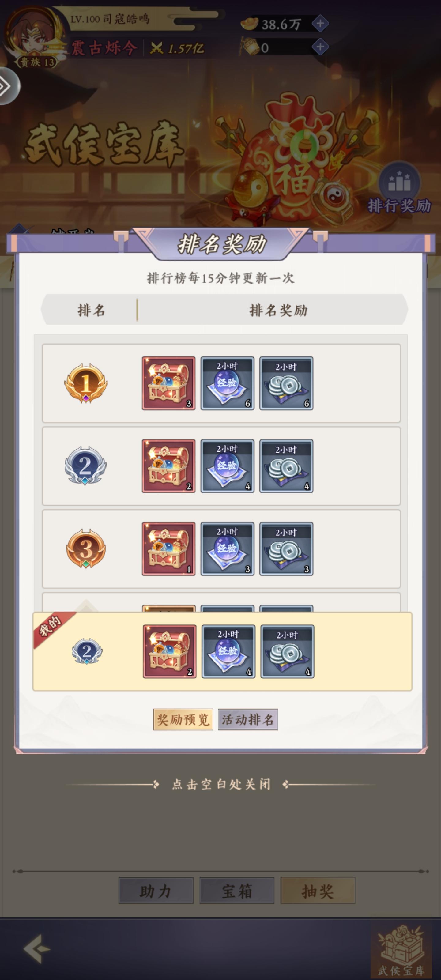Tap rank 3 silver coins reward icon
The image size is (441, 980).
[287, 549]
